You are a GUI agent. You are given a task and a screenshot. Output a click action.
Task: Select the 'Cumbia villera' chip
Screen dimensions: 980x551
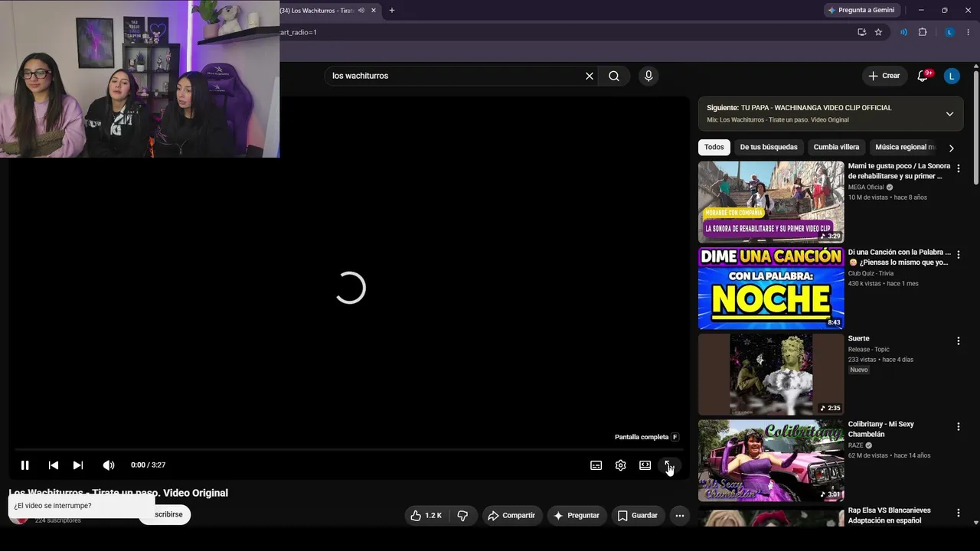836,147
